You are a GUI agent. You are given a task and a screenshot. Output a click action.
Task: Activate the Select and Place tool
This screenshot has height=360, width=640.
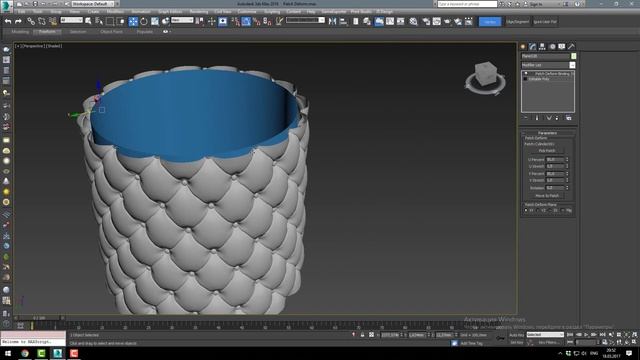[x=165, y=21]
